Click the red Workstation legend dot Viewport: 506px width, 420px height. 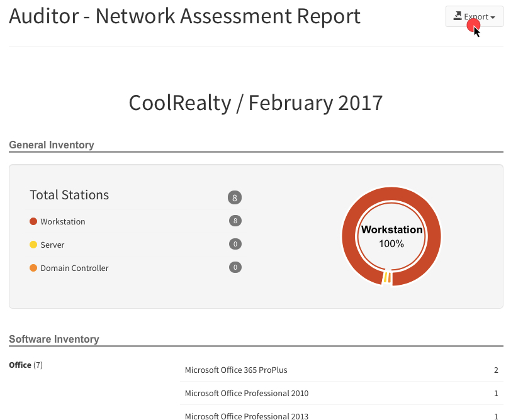click(33, 221)
